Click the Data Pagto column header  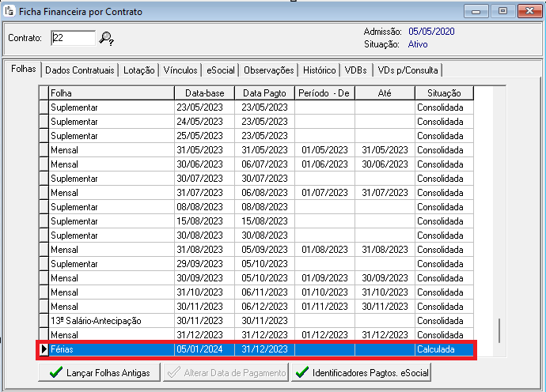pyautogui.click(x=264, y=93)
